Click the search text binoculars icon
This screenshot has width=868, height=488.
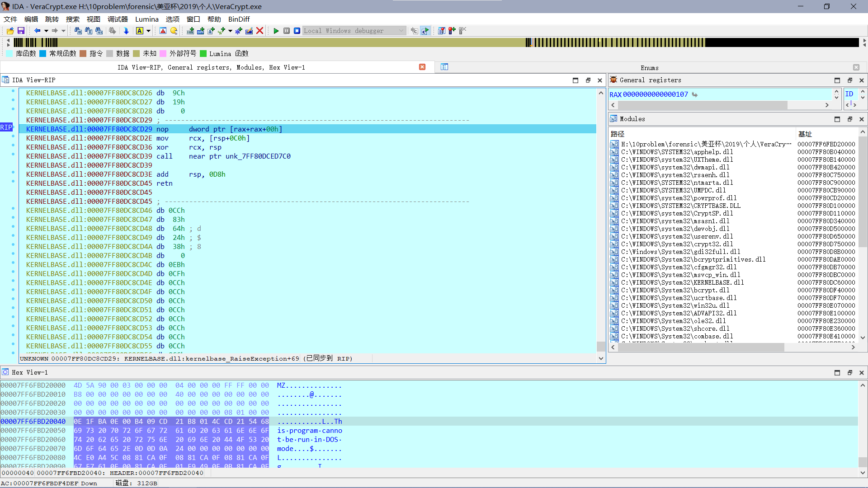click(89, 31)
